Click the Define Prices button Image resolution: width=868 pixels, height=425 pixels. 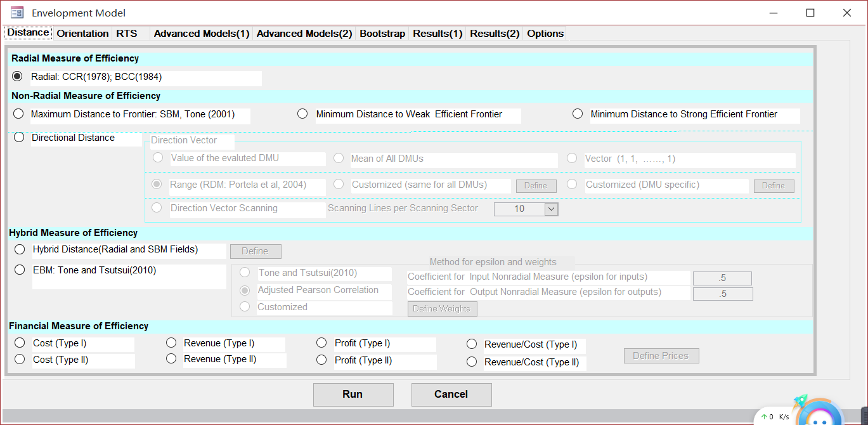661,355
